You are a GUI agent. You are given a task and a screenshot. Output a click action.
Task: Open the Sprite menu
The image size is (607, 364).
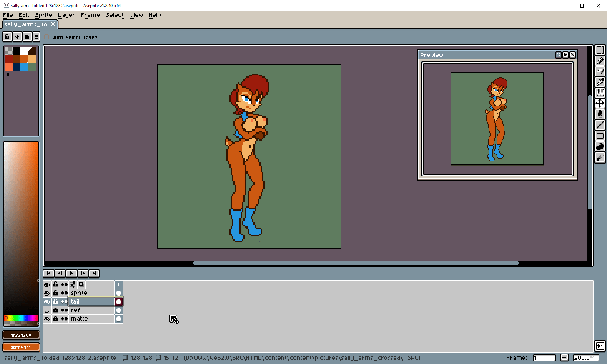pyautogui.click(x=43, y=15)
